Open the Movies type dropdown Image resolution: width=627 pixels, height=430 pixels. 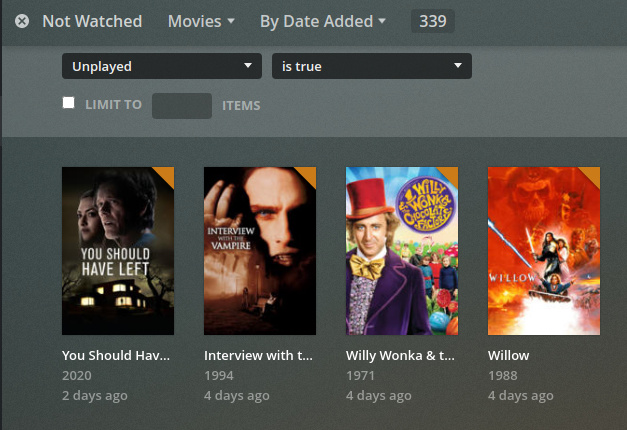coord(201,21)
